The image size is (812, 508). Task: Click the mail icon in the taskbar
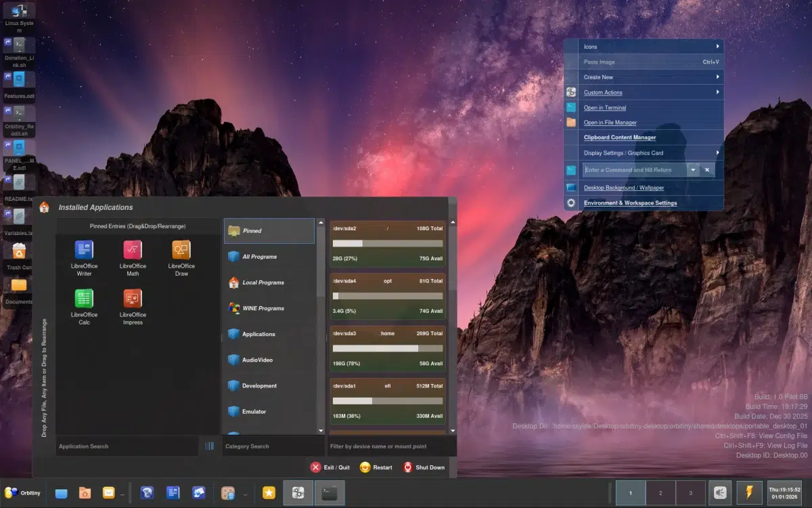108,493
